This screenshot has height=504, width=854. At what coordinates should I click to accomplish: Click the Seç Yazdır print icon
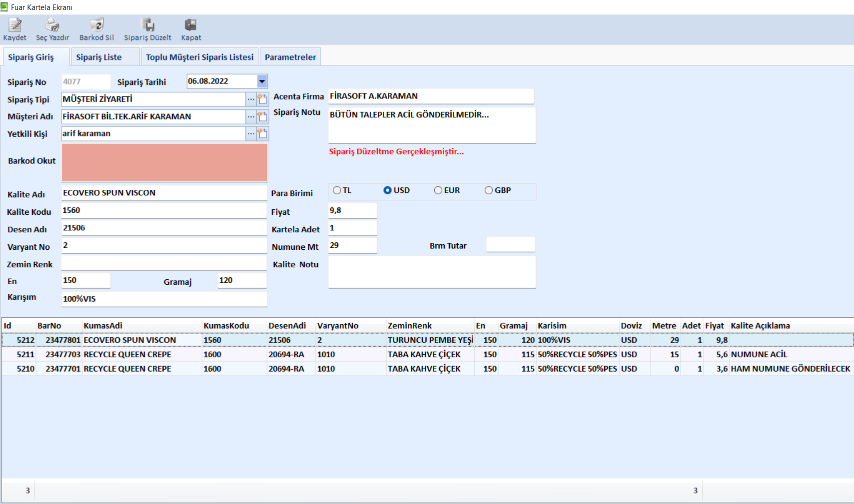tap(52, 25)
